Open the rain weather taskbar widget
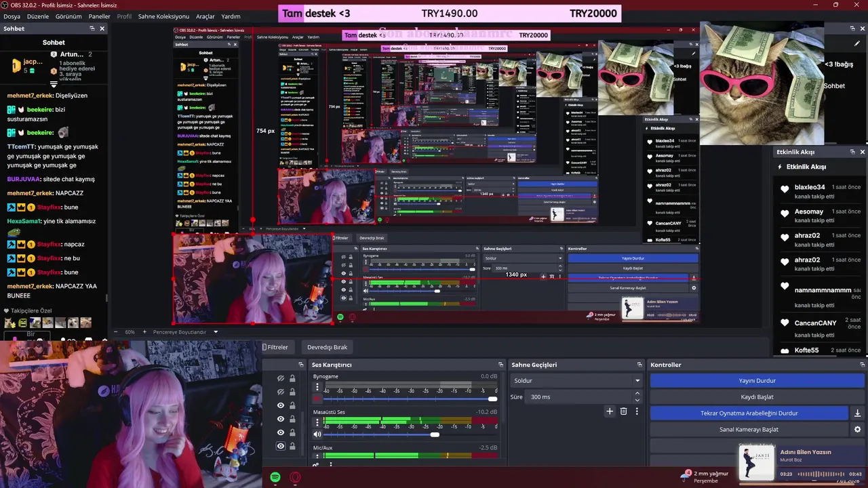This screenshot has width=868, height=488. tap(705, 476)
